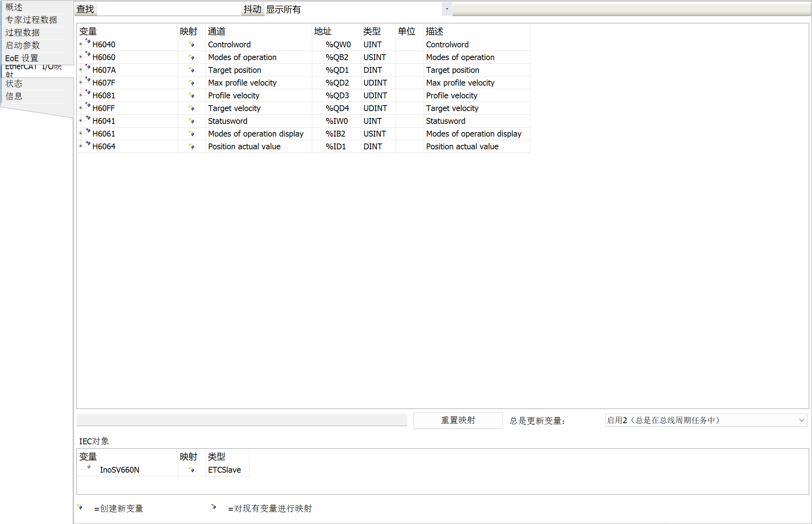This screenshot has height=524, width=812.
Task: Open the 显示所有 filter dropdown
Action: (447, 9)
